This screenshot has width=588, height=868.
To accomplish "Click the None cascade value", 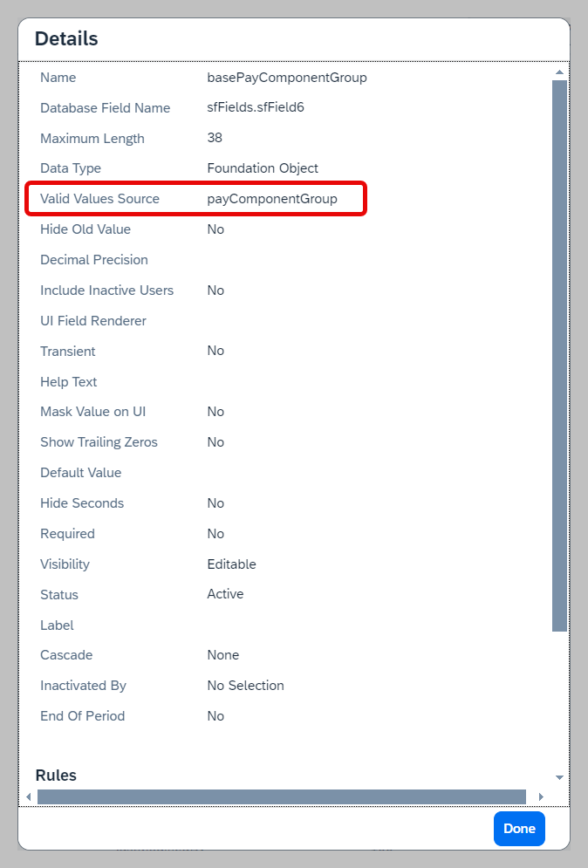I will click(223, 655).
